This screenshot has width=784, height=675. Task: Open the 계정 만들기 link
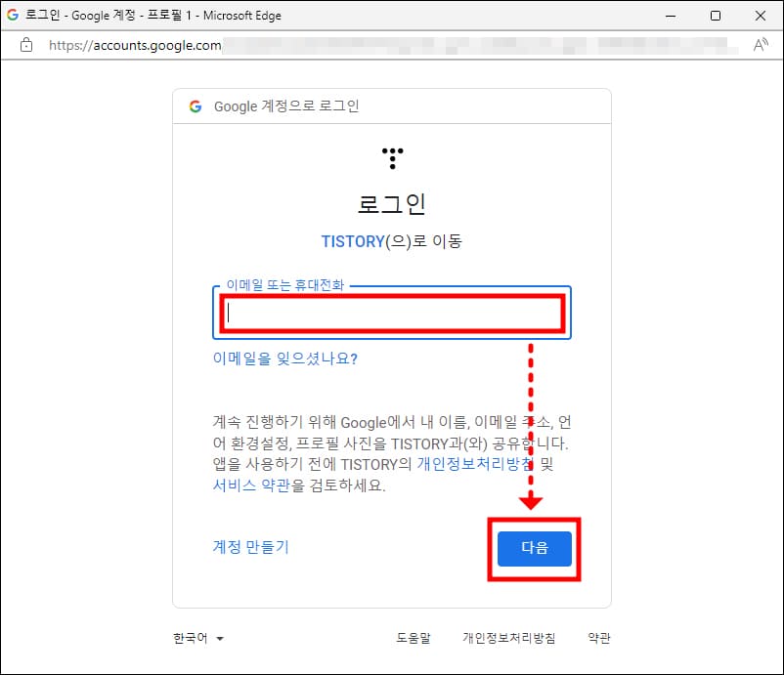click(248, 547)
